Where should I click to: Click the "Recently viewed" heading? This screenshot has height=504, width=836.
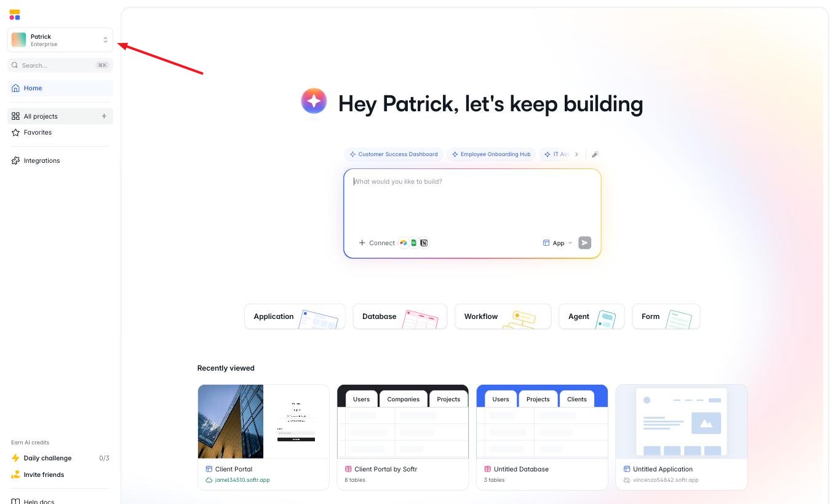pyautogui.click(x=226, y=368)
